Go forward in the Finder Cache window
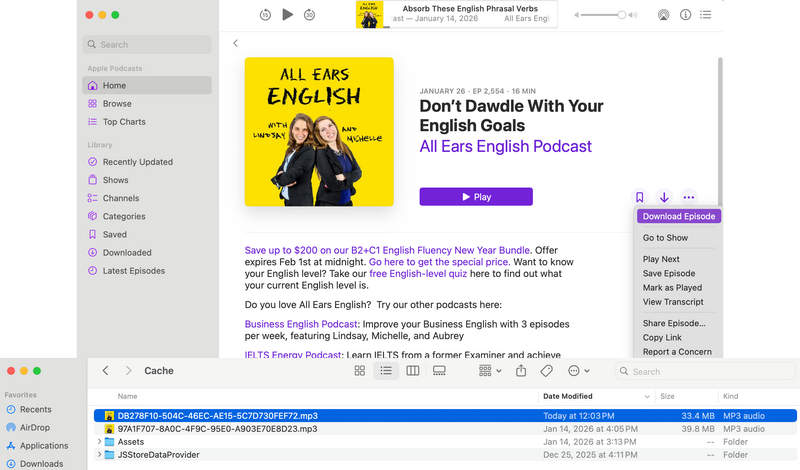800x470 pixels. [128, 370]
